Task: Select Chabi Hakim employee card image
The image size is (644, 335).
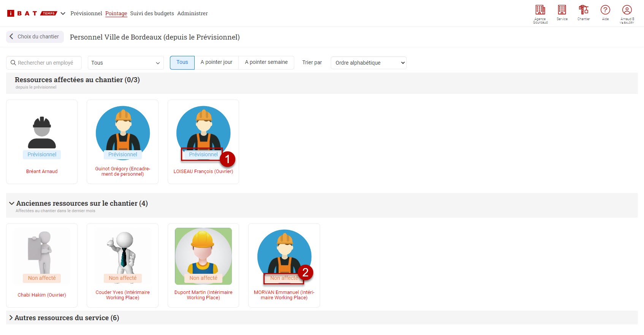Action: (42, 252)
